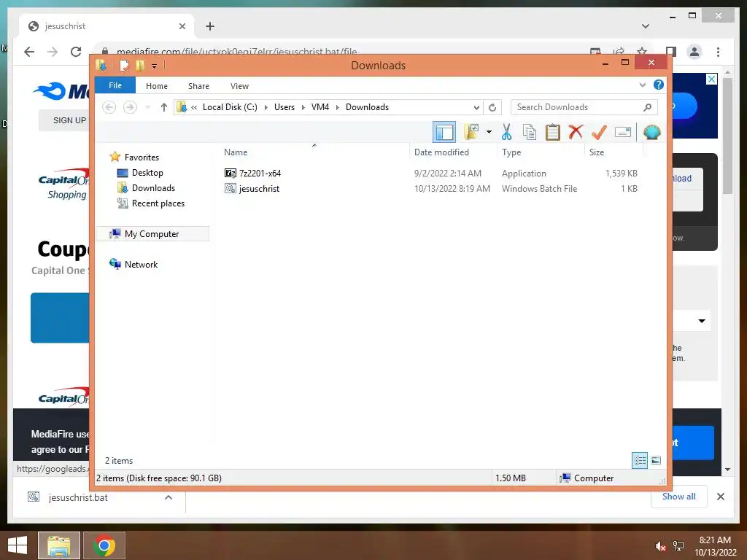747x560 pixels.
Task: Open address bar history dropdown
Action: pos(476,108)
